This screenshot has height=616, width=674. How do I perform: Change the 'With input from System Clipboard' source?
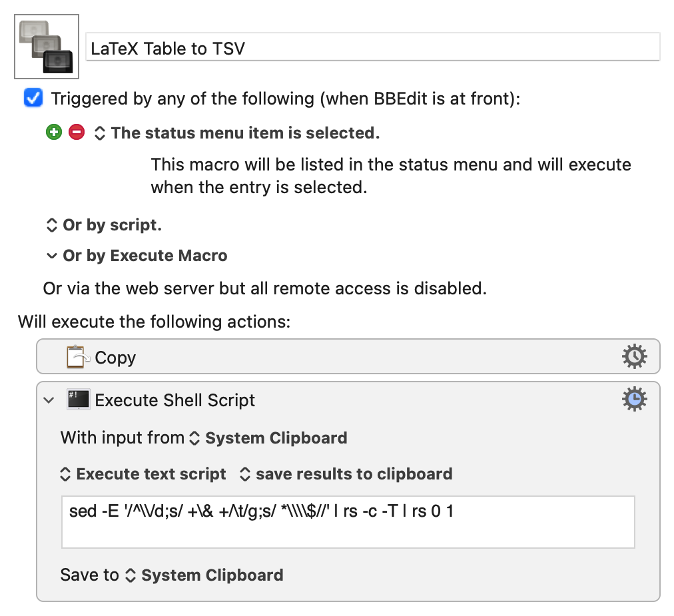click(x=269, y=438)
